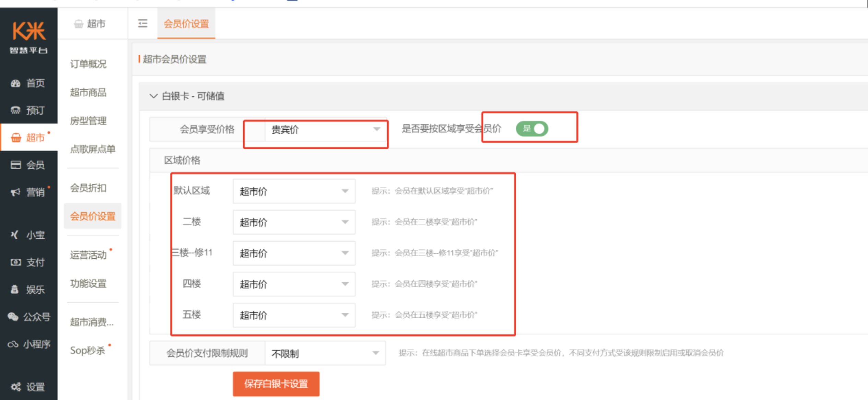Image resolution: width=868 pixels, height=400 pixels.
Task: Open 超市商品 submenu item
Action: [88, 92]
